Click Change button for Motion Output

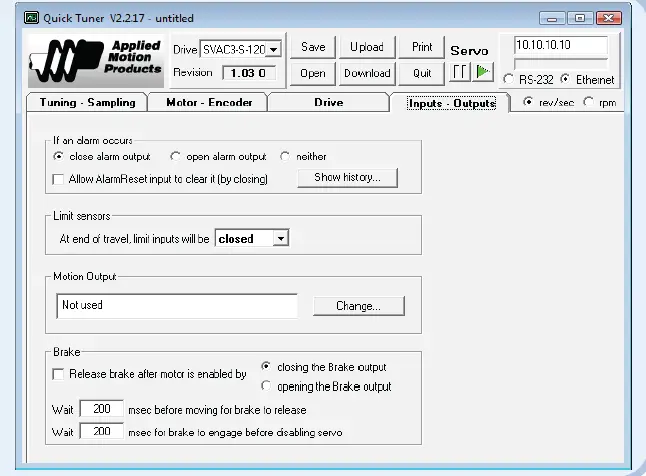pyautogui.click(x=358, y=306)
